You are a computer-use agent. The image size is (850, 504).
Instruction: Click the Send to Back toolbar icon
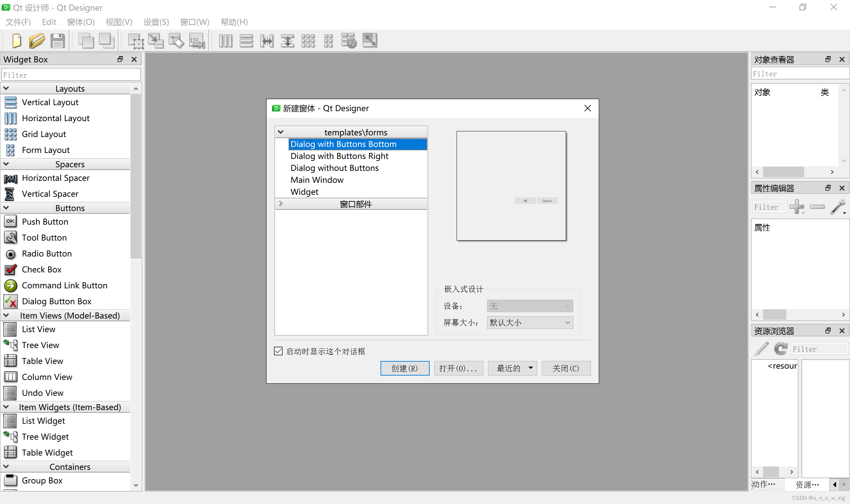pyautogui.click(x=86, y=41)
